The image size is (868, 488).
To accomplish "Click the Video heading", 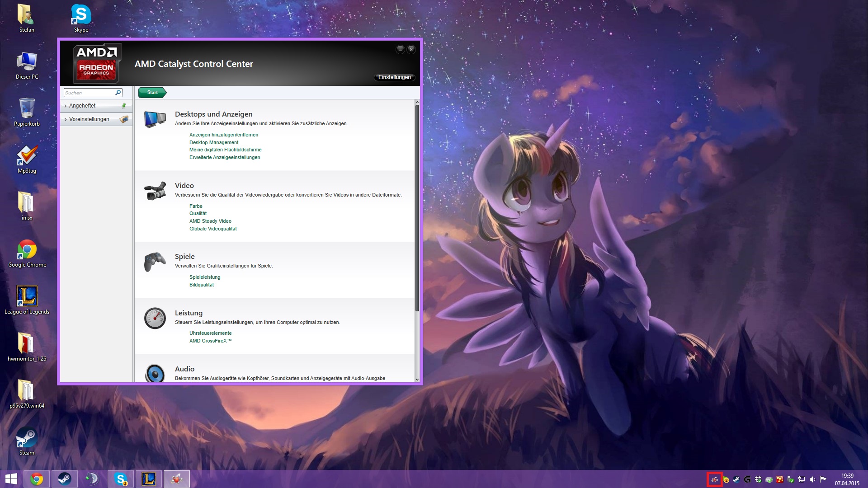I will coord(184,185).
